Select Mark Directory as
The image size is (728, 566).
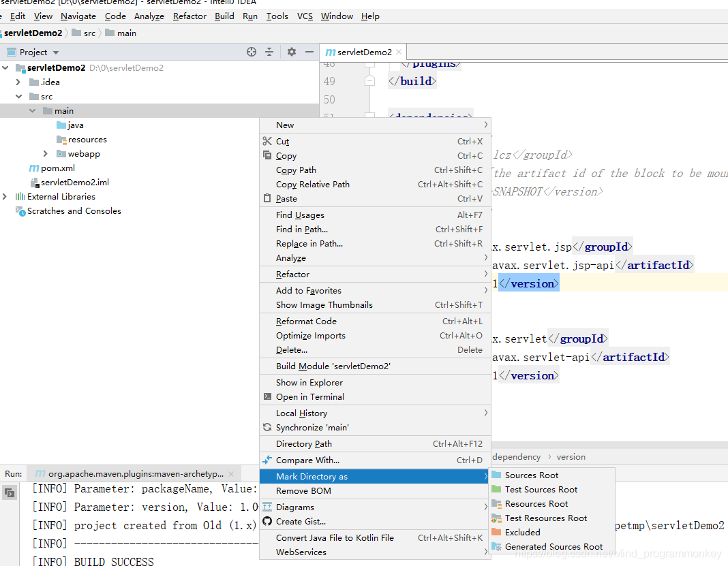[375, 477]
